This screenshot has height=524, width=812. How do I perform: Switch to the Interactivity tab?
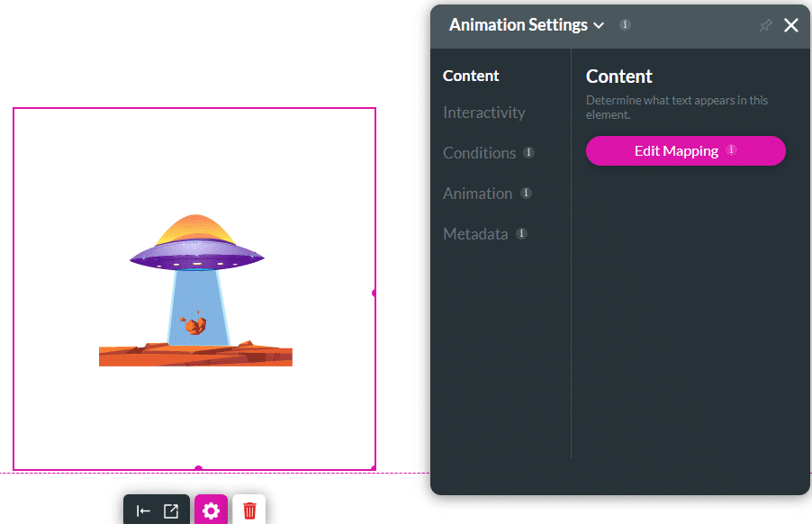tap(483, 113)
